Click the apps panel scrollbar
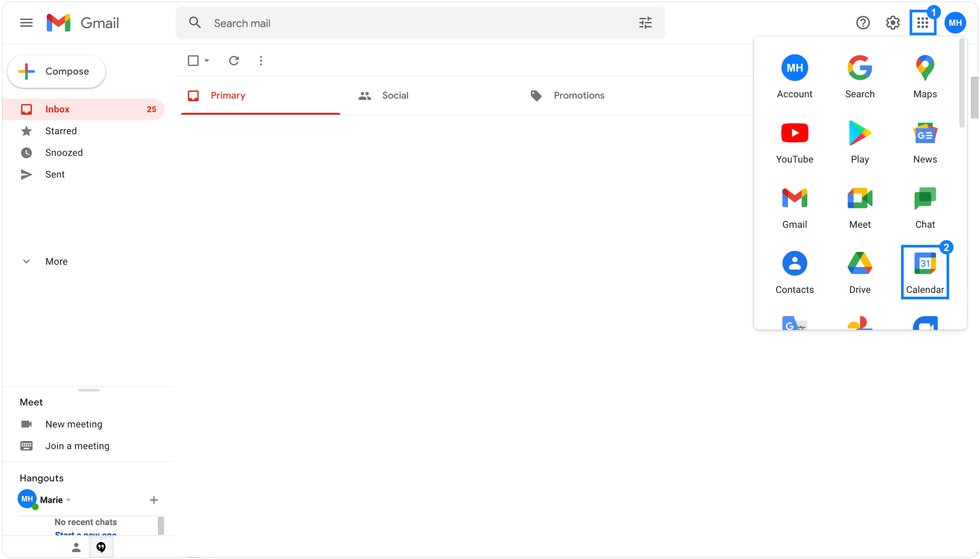980x559 pixels. pyautogui.click(x=962, y=83)
